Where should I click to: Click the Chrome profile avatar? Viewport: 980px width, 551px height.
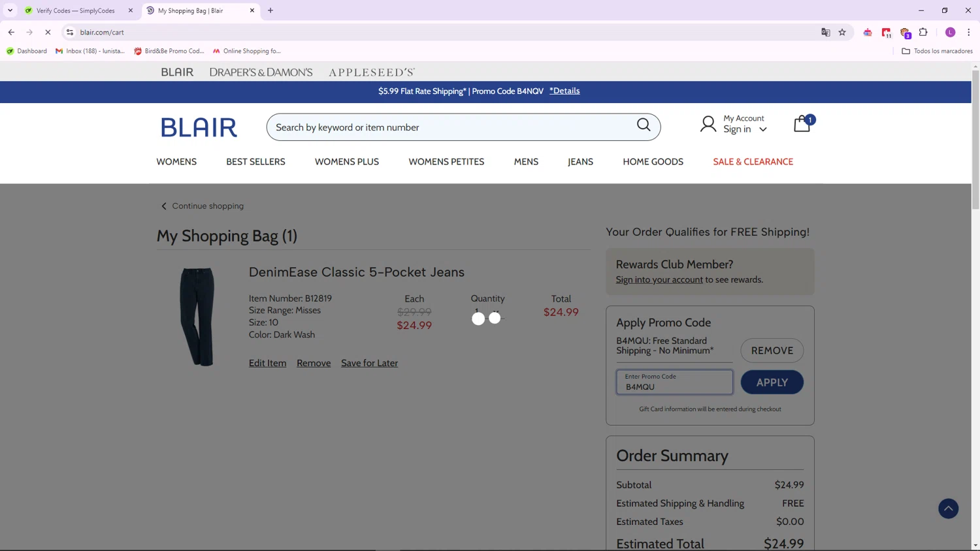(950, 32)
